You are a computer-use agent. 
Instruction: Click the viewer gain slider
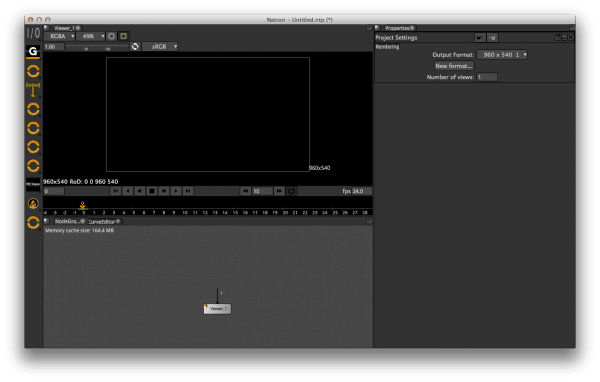pos(97,47)
